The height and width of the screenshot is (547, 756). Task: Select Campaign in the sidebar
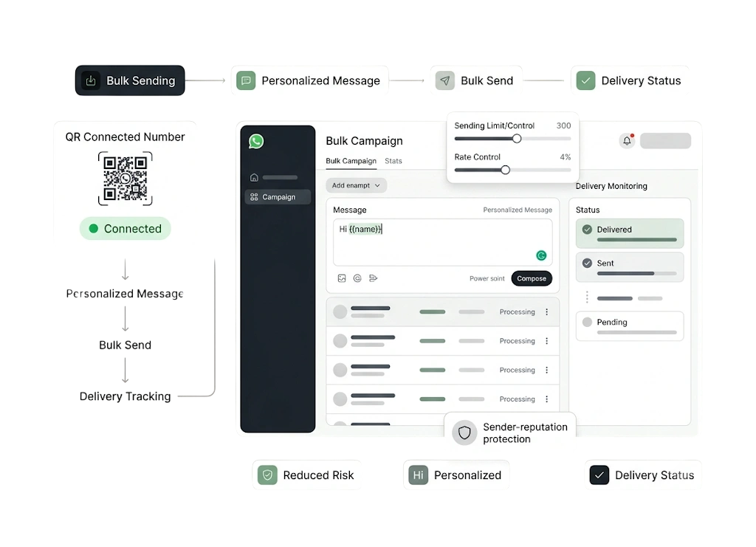(x=278, y=197)
